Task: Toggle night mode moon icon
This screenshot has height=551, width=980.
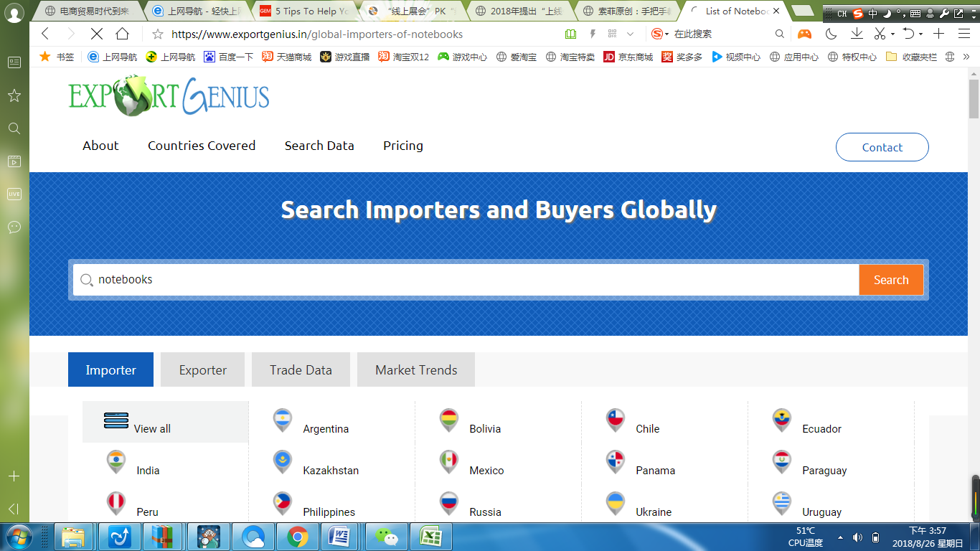Action: tap(831, 34)
